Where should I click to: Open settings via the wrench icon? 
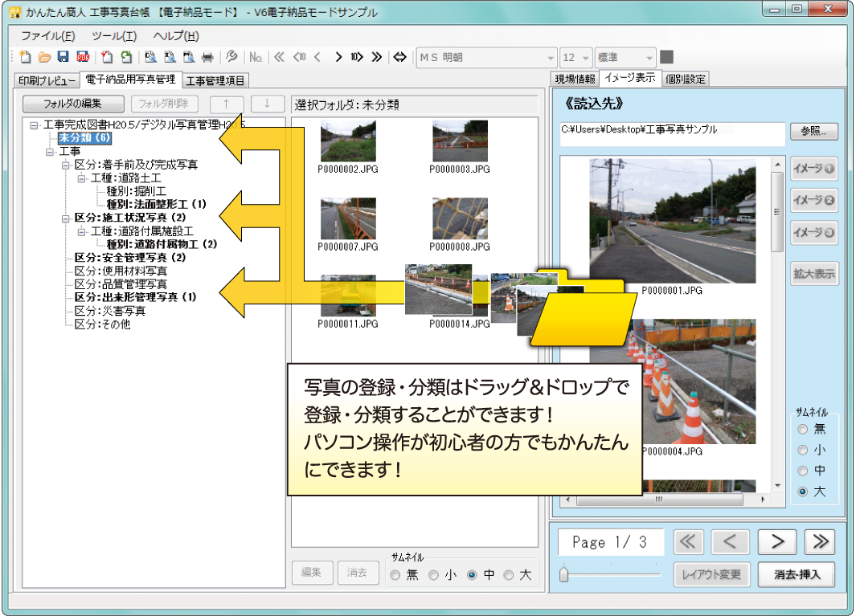tap(231, 57)
